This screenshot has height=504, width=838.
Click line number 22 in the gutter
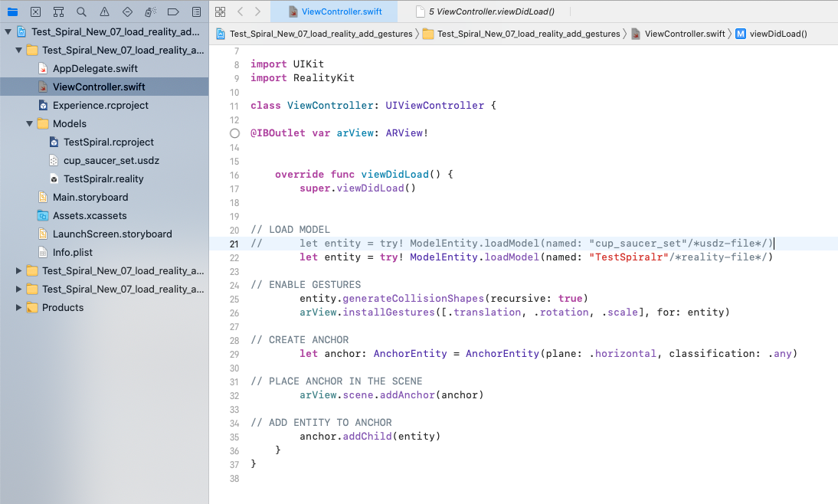234,257
